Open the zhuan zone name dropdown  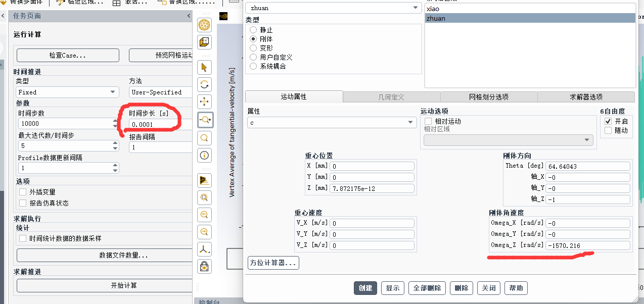coord(333,8)
